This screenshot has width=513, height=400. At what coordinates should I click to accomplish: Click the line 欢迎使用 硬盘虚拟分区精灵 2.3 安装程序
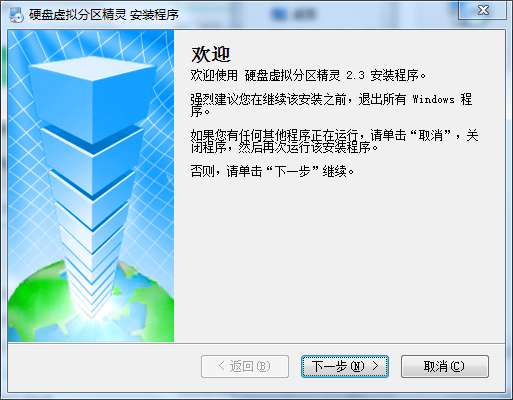coord(308,75)
